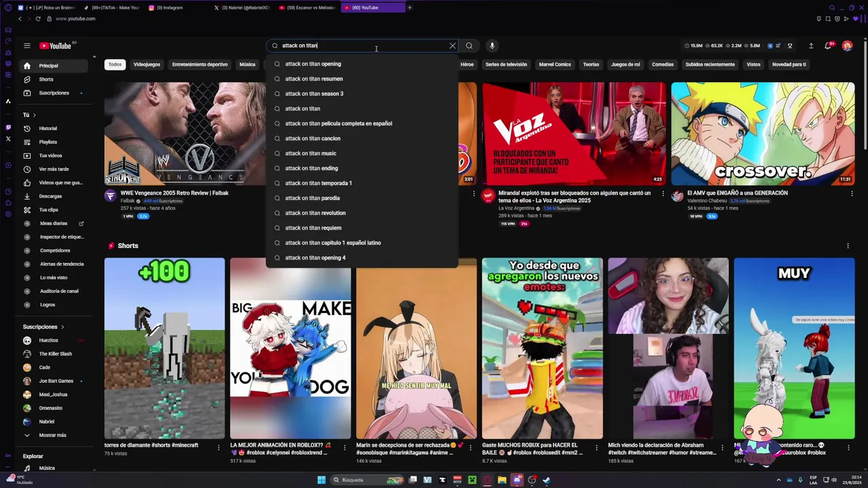This screenshot has width=868, height=488.
Task: Open Shorts section more options menu
Action: pos(848,246)
